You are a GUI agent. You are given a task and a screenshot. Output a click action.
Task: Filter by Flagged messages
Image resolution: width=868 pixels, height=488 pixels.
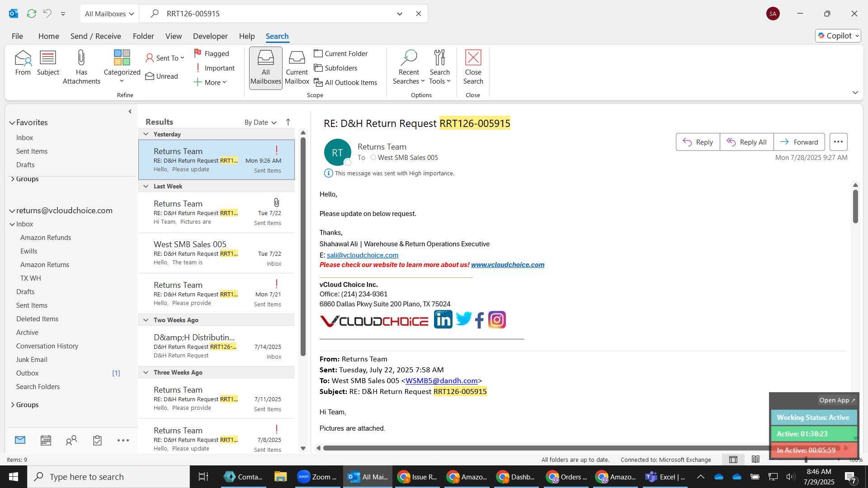(x=212, y=53)
